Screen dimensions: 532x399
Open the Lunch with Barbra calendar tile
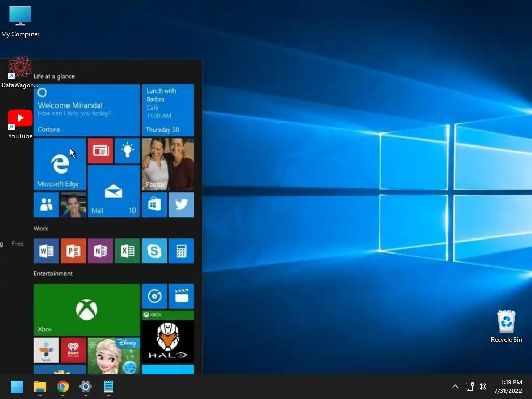168,110
